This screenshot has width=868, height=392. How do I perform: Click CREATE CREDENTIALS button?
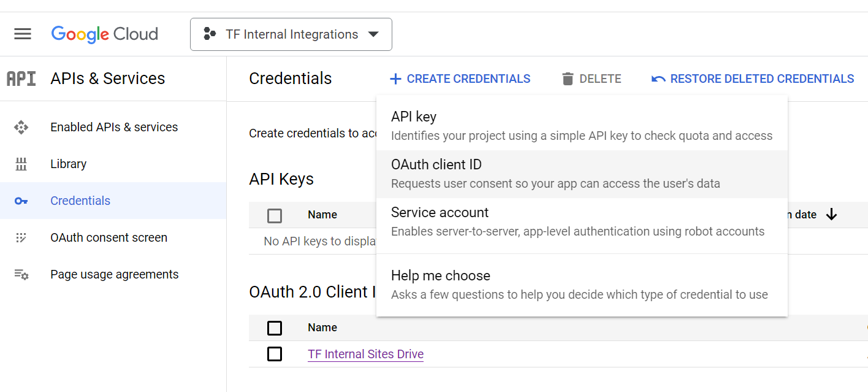click(460, 79)
